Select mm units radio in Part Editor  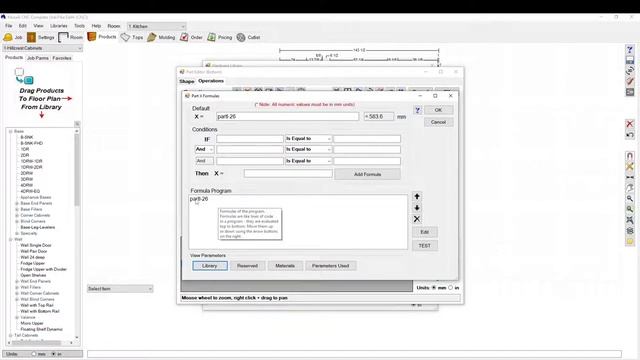434,288
